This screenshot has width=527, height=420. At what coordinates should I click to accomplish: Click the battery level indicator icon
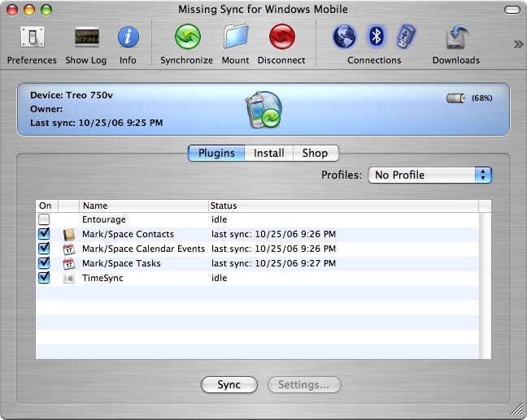point(455,98)
